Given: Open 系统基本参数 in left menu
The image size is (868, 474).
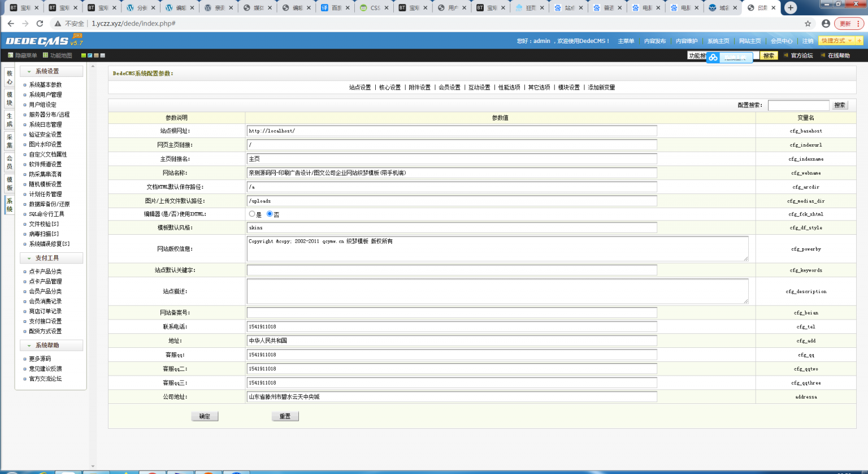Looking at the screenshot, I should [45, 85].
